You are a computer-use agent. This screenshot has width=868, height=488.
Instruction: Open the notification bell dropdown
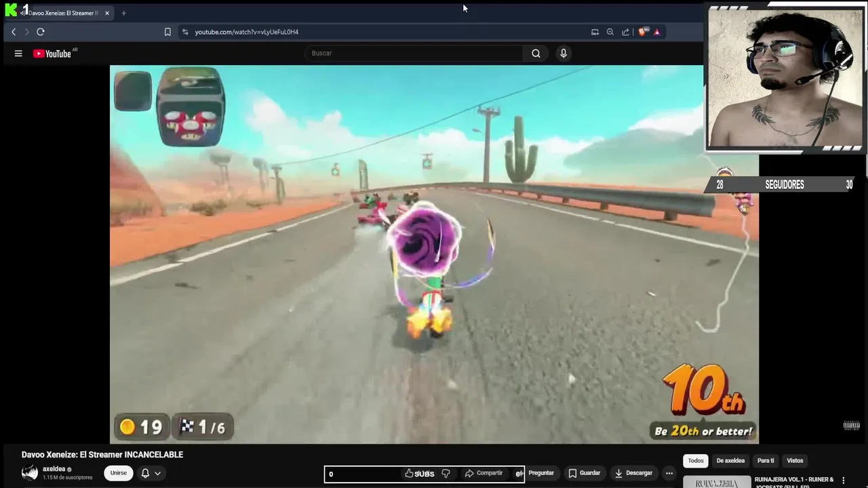[x=151, y=473]
